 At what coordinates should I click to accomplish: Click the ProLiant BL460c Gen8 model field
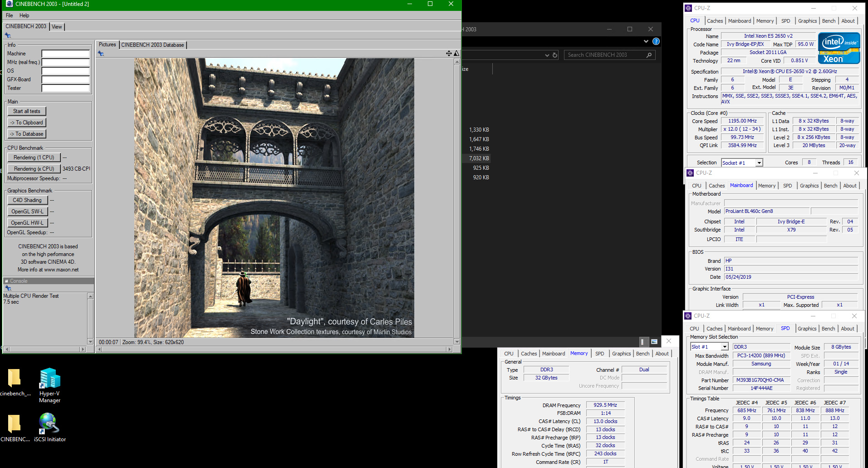tap(767, 211)
